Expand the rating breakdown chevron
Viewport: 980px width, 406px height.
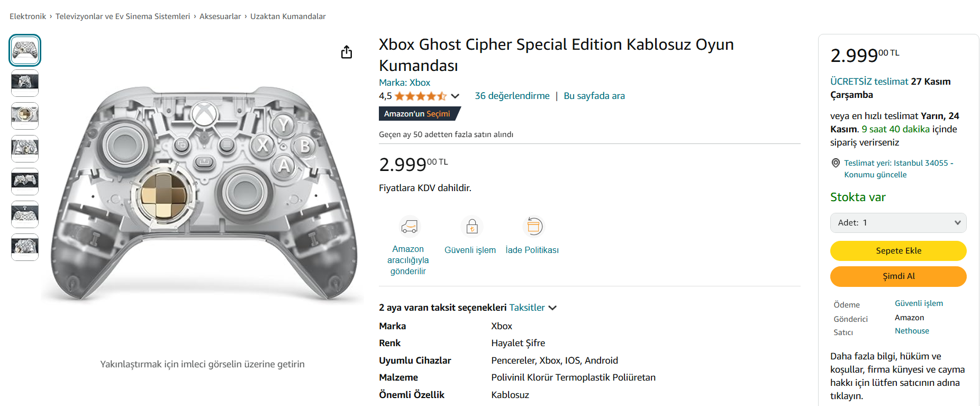455,96
